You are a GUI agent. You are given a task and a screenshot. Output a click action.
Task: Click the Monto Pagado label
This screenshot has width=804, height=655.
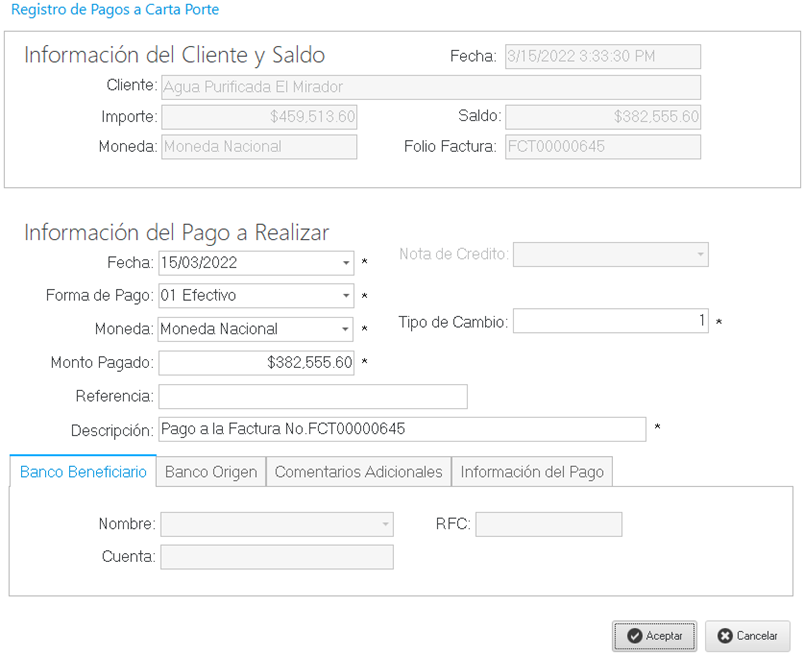click(102, 363)
